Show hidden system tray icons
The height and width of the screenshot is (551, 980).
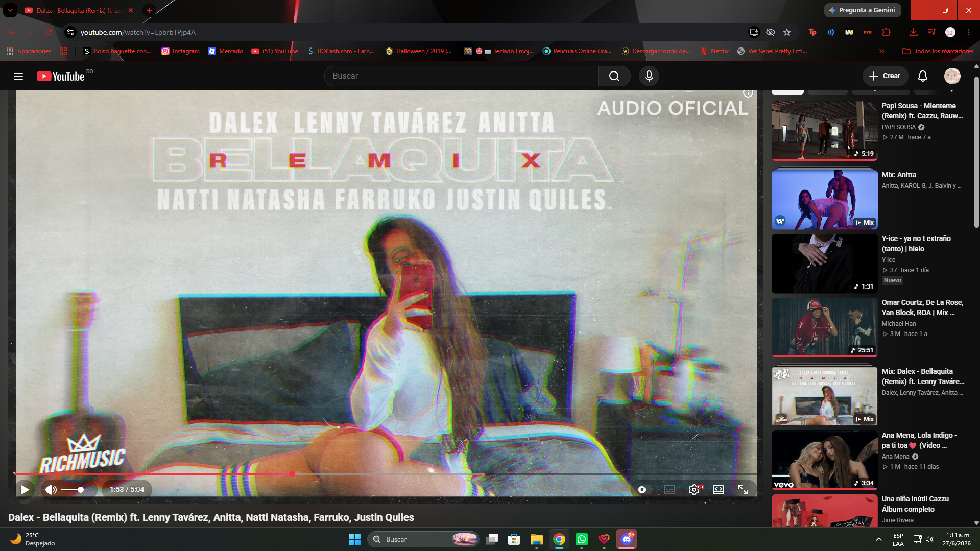[879, 539]
